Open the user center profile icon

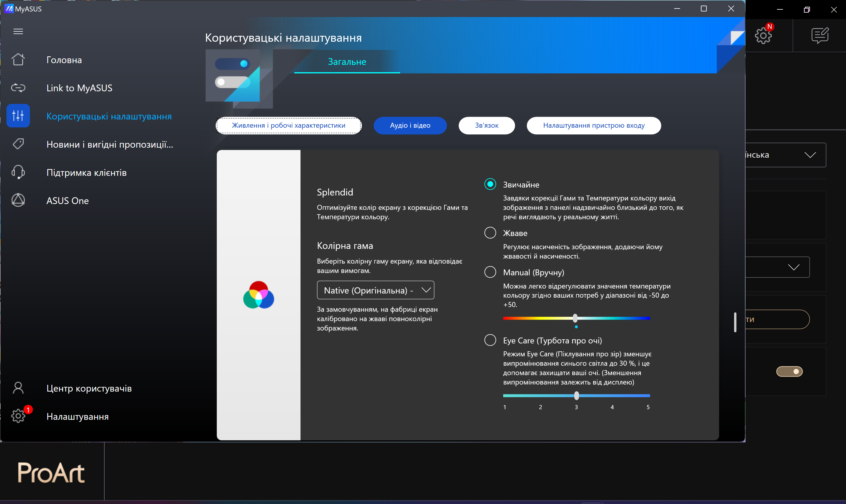point(18,388)
